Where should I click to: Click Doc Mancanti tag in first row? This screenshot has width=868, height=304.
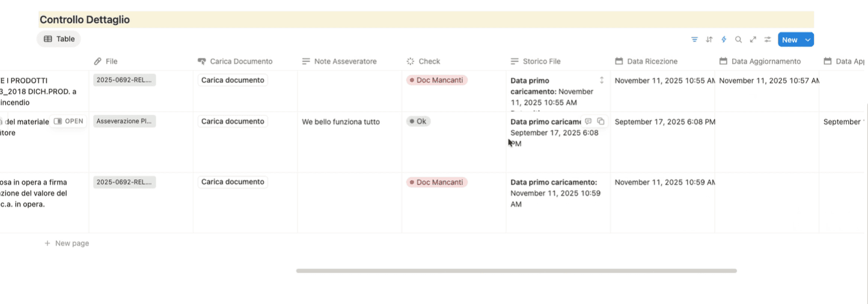click(437, 80)
